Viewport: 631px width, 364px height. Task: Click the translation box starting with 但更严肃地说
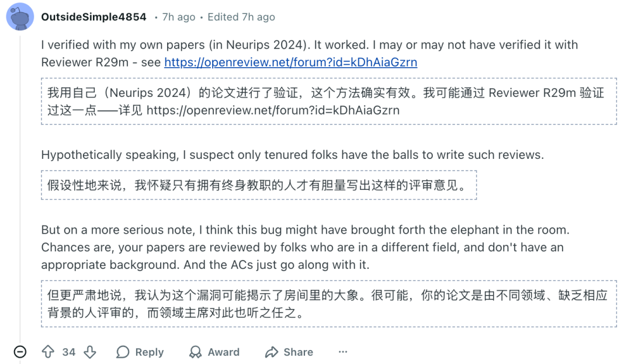pyautogui.click(x=328, y=303)
